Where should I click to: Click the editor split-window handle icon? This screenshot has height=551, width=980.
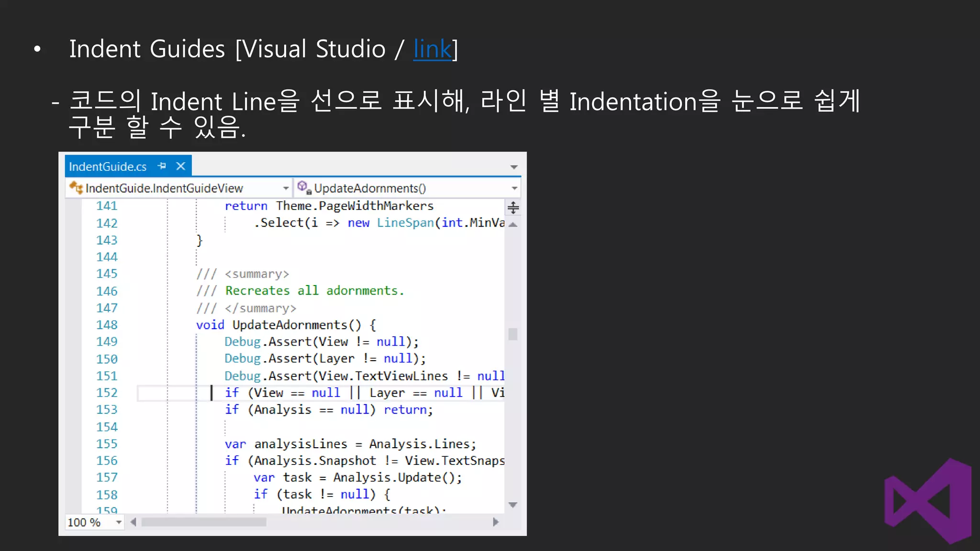[x=513, y=208]
